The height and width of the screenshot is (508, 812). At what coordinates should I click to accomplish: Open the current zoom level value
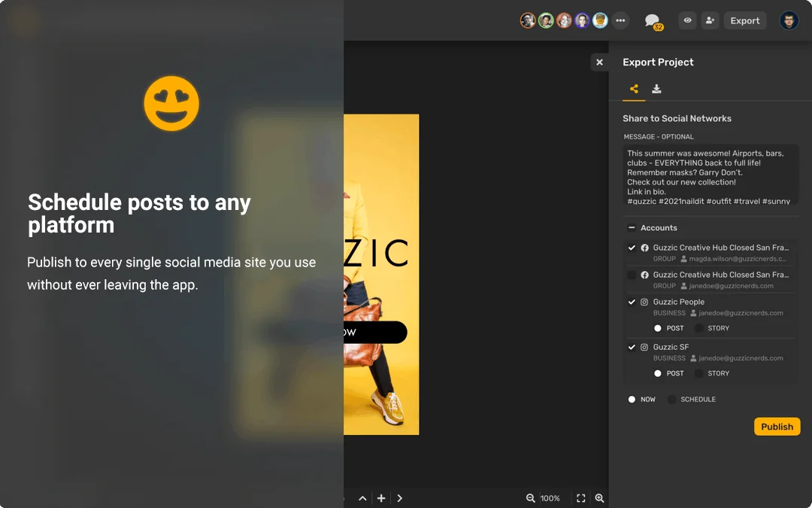550,498
